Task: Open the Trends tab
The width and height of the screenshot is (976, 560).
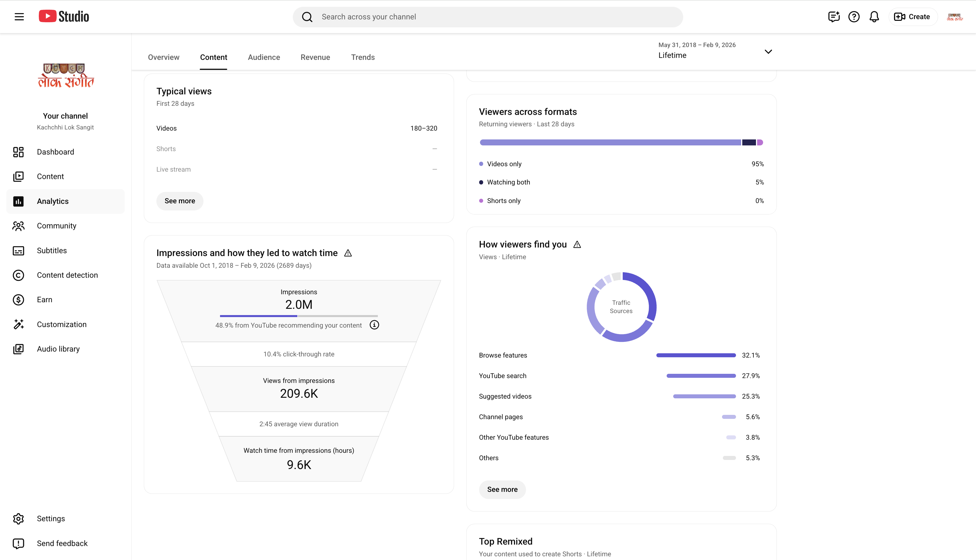Action: point(363,57)
